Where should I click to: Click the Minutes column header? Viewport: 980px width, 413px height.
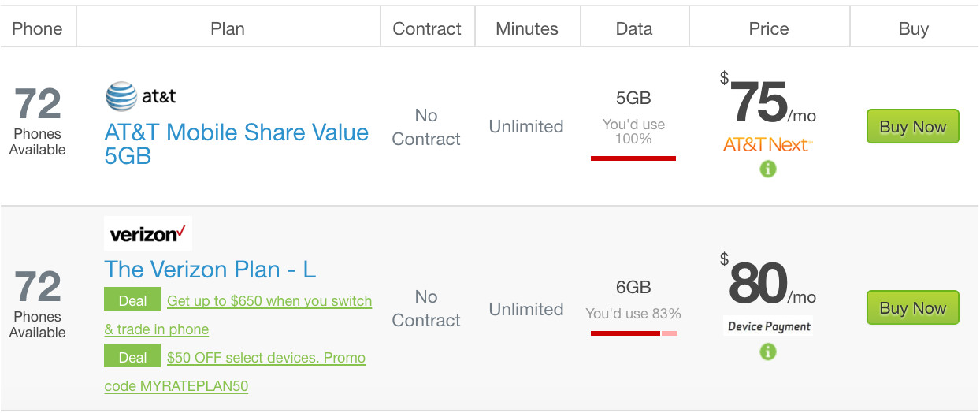point(527,29)
